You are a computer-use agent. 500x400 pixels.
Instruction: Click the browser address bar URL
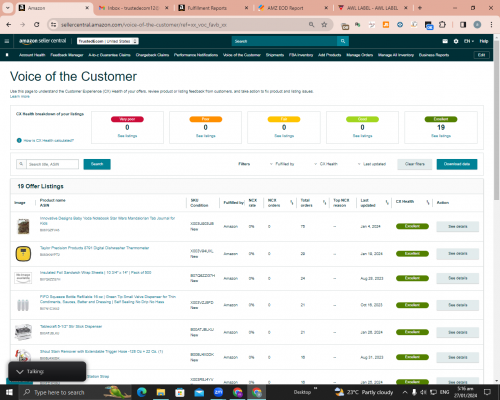click(x=144, y=25)
